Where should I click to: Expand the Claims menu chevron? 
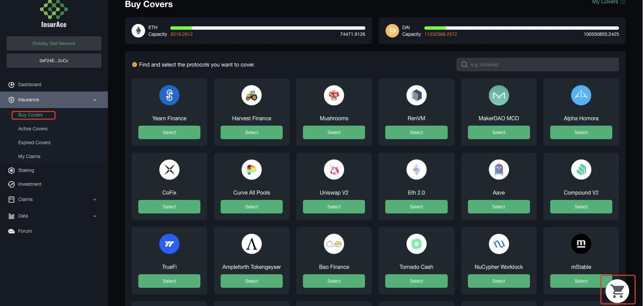pos(95,200)
